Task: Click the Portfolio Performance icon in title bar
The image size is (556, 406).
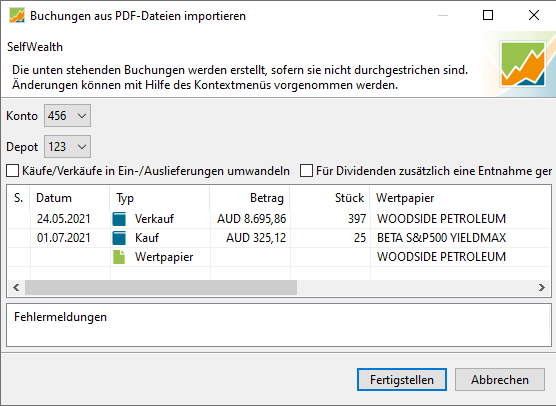Action: coord(17,16)
